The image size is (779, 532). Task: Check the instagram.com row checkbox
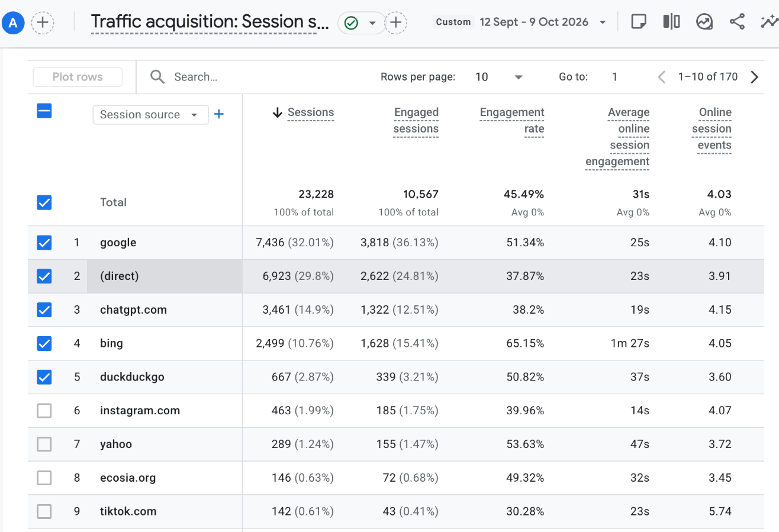click(44, 411)
